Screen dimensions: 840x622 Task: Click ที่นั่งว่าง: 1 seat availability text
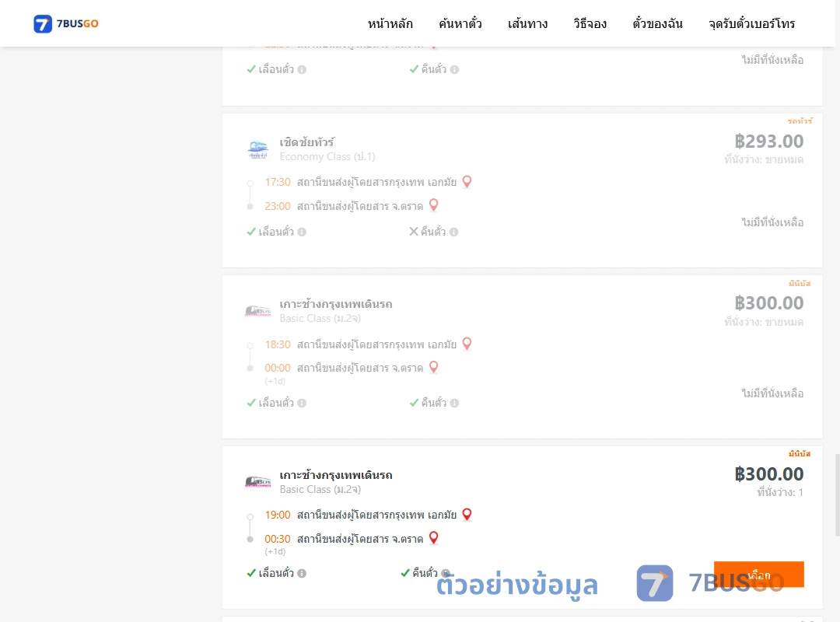pyautogui.click(x=780, y=492)
